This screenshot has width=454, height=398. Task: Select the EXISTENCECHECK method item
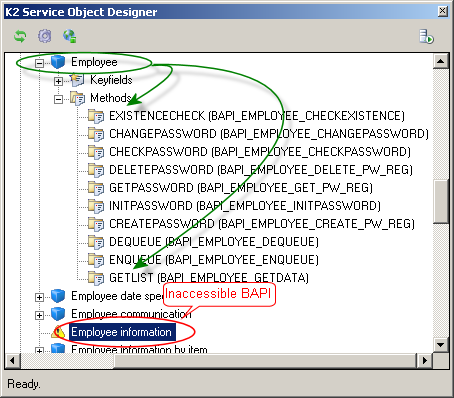point(257,116)
